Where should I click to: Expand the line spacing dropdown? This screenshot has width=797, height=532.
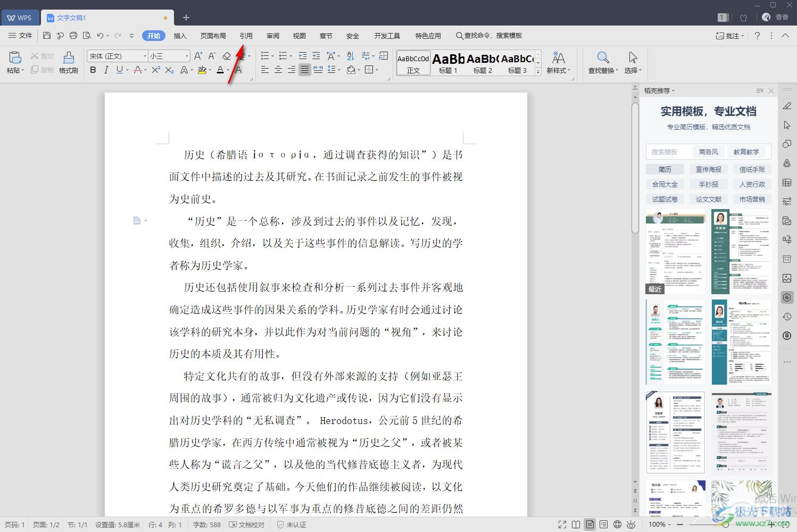(338, 70)
